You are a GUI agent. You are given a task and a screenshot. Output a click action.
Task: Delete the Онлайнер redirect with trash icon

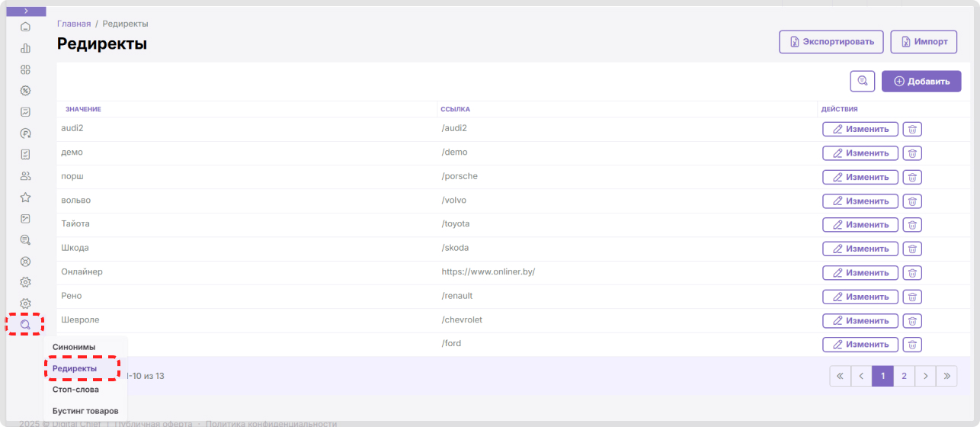912,273
